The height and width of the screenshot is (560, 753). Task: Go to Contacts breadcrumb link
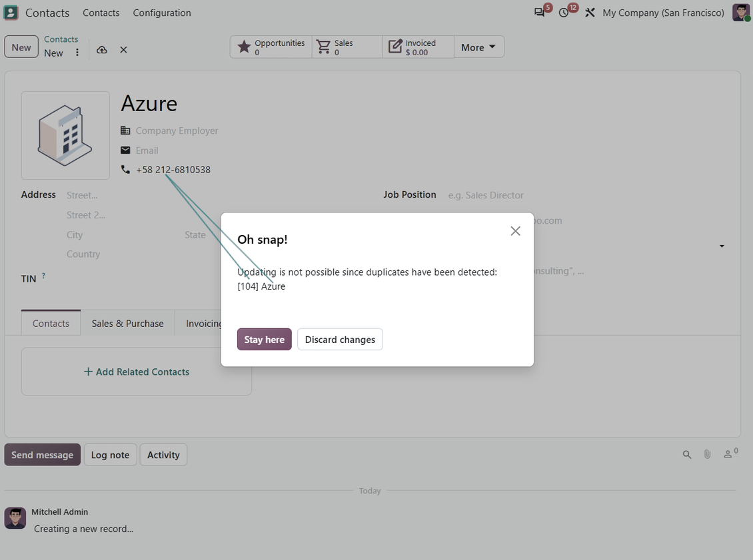(61, 39)
